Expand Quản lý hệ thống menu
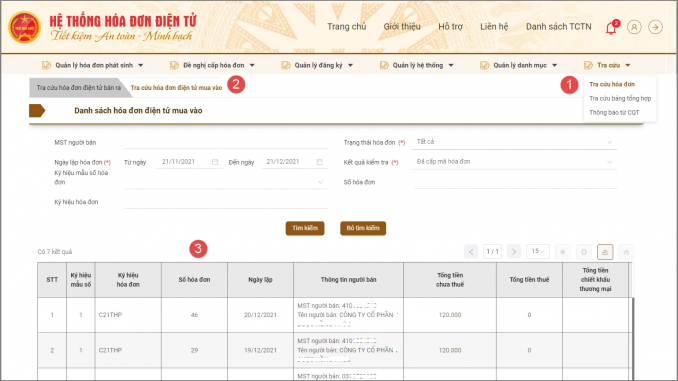 tap(451, 65)
